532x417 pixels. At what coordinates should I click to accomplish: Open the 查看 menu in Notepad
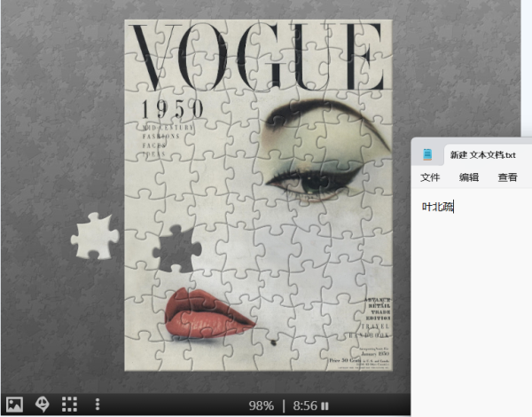coord(507,177)
